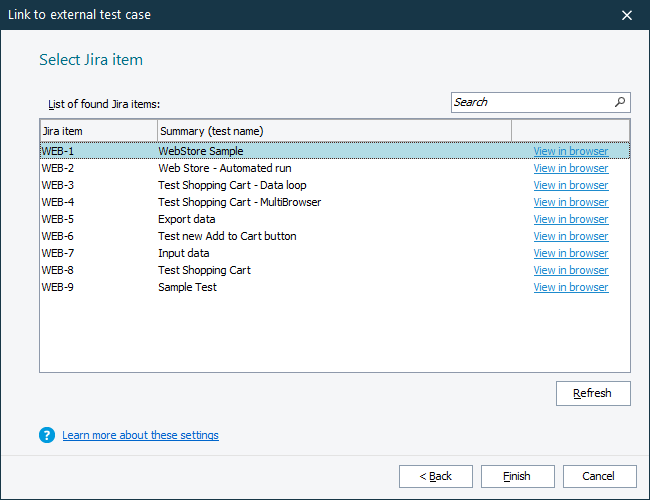Type in the Search input field
The width and height of the screenshot is (650, 500).
[x=530, y=102]
